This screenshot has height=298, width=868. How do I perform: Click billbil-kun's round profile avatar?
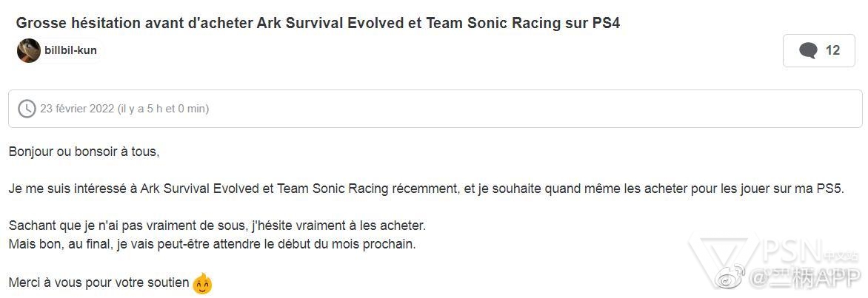[29, 50]
